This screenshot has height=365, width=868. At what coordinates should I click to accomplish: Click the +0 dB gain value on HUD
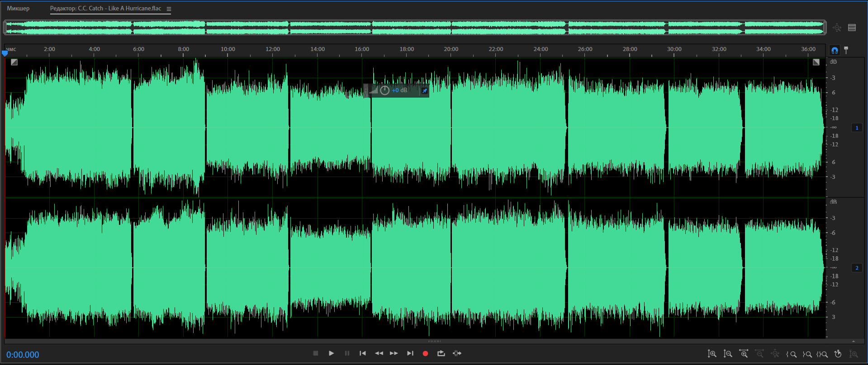399,90
